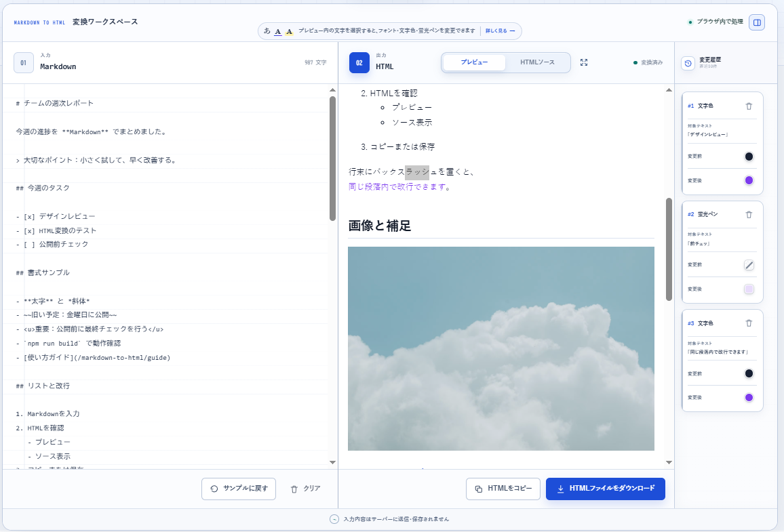Click purple after-color swatch in entry #1

pos(749,180)
